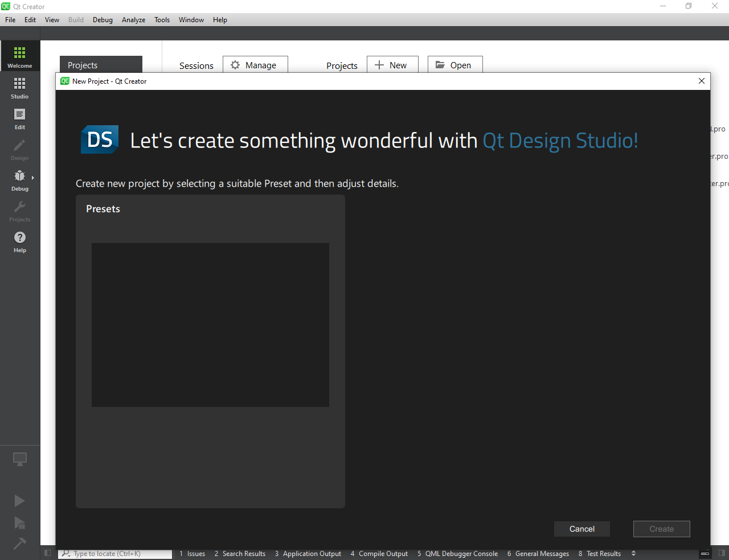Toggle the progress details button in status bar
Screen dimensions: 729x560
tap(705, 553)
